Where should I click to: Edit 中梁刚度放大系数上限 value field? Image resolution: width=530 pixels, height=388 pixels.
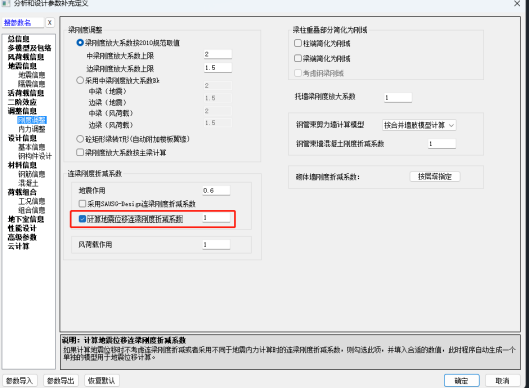click(x=218, y=54)
